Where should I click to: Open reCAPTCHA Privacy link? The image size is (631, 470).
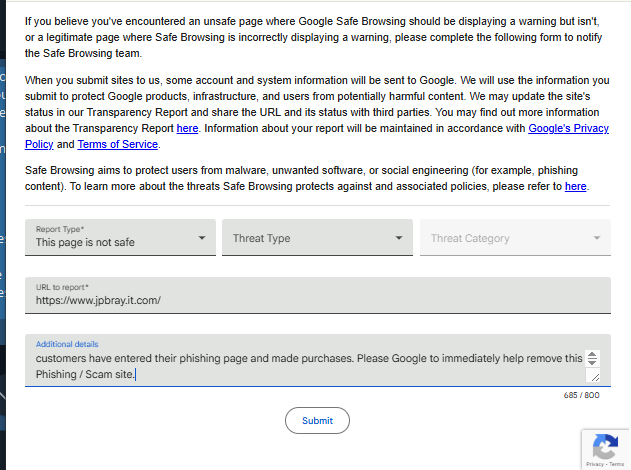(595, 464)
